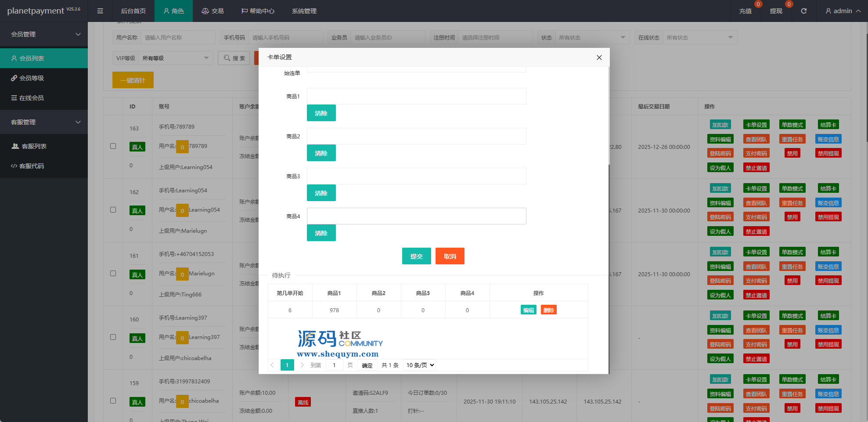Click the refresh icon in top bar
The width and height of the screenshot is (868, 422).
(x=803, y=11)
